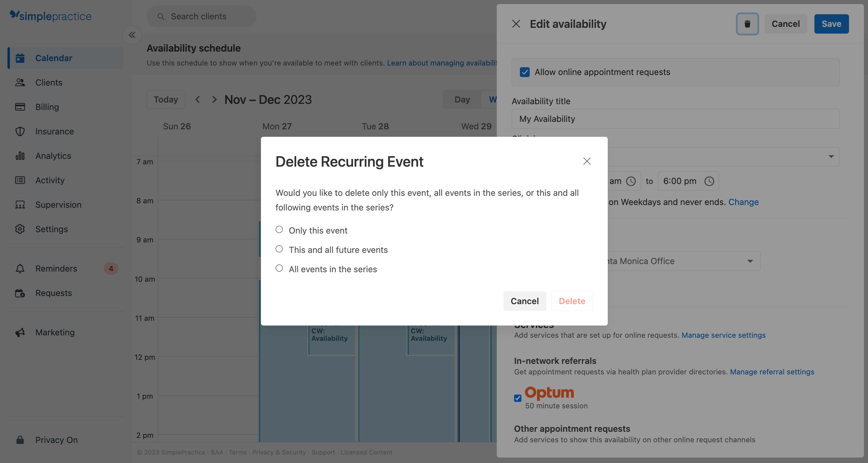Open the Billing section

coord(47,107)
